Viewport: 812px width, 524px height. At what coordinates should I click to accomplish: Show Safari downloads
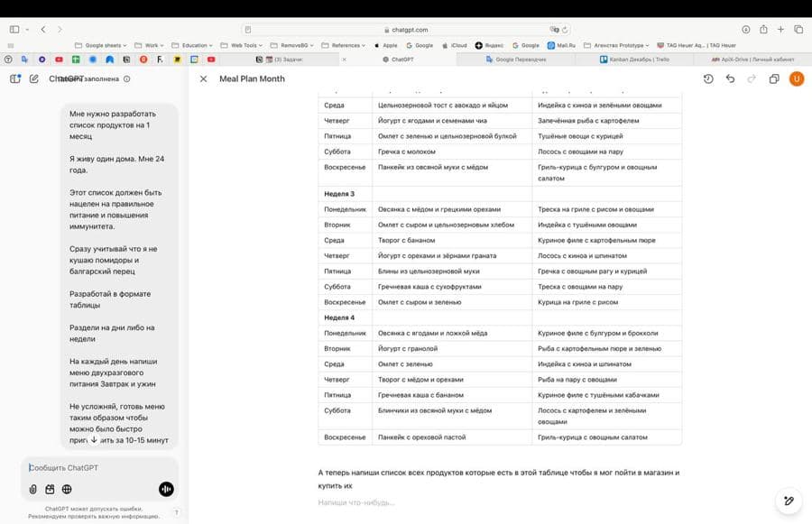746,30
